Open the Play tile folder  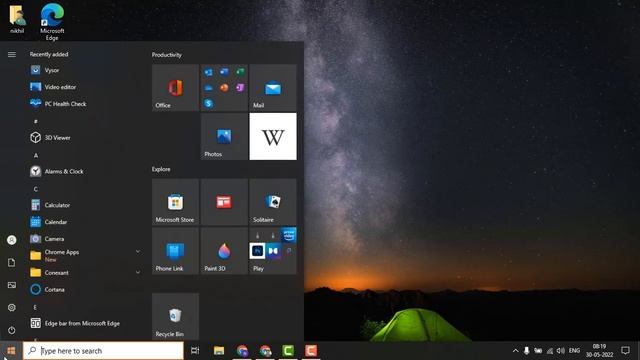tap(273, 251)
